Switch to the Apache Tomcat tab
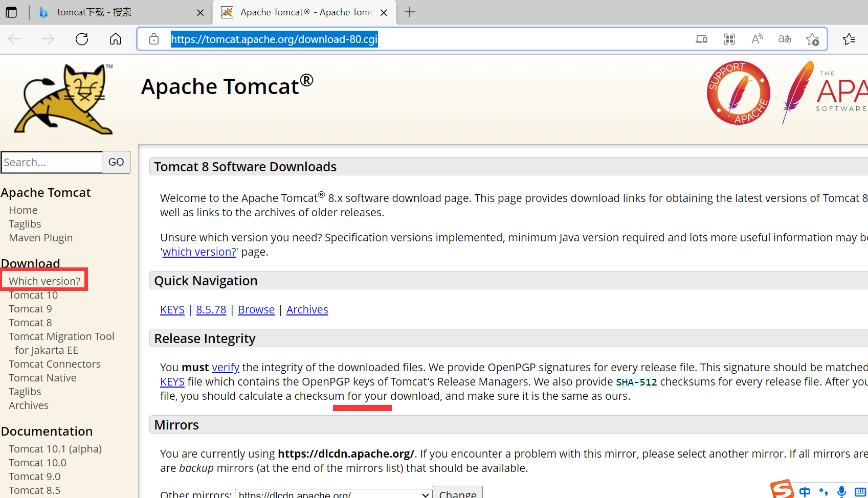This screenshot has width=868, height=498. tap(305, 12)
